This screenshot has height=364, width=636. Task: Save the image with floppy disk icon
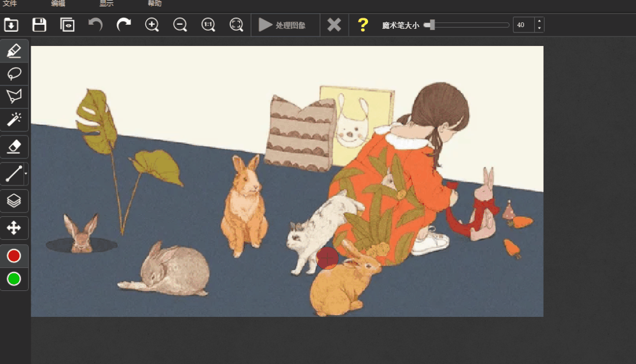click(x=39, y=25)
